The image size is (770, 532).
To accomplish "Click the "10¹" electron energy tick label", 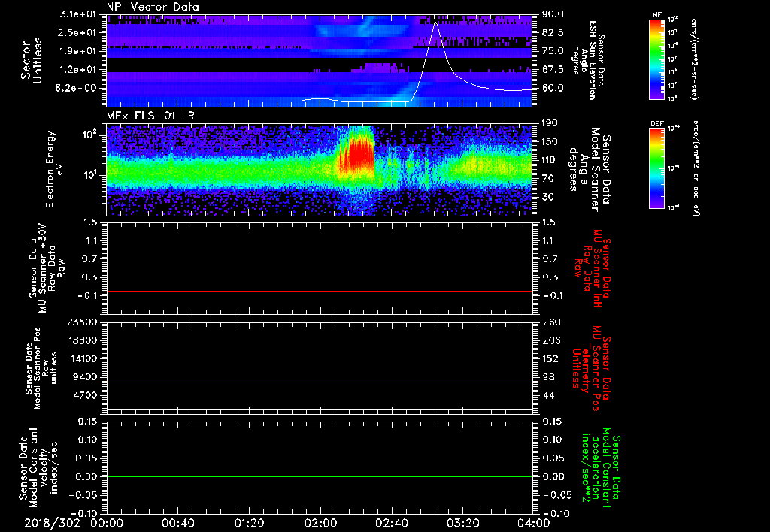I will pos(89,175).
